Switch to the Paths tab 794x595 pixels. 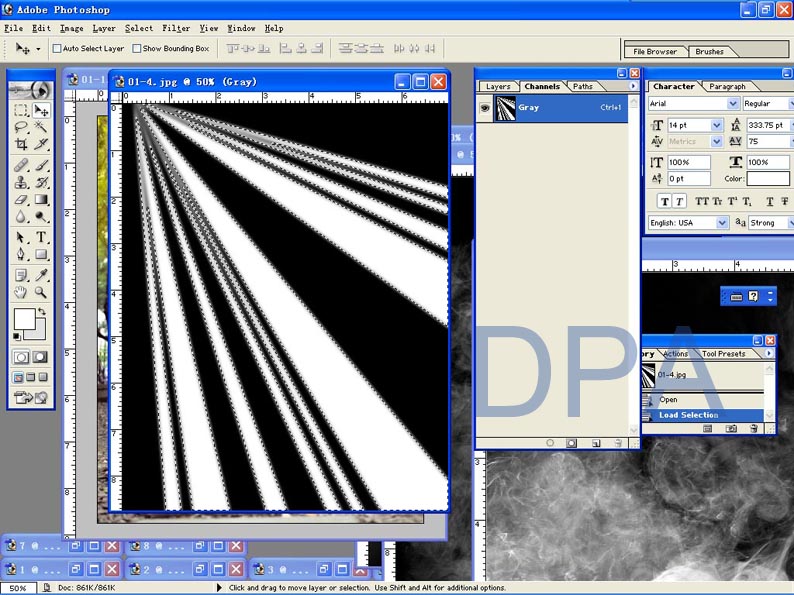pyautogui.click(x=582, y=87)
